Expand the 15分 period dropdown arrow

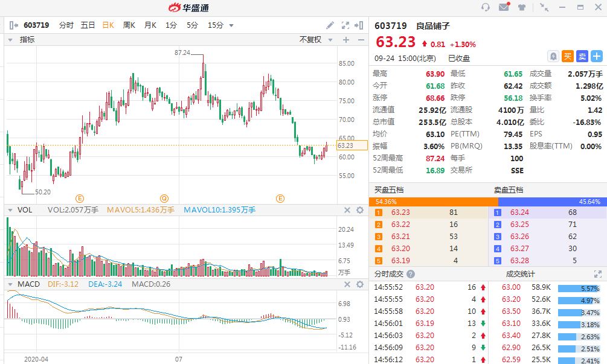click(231, 25)
